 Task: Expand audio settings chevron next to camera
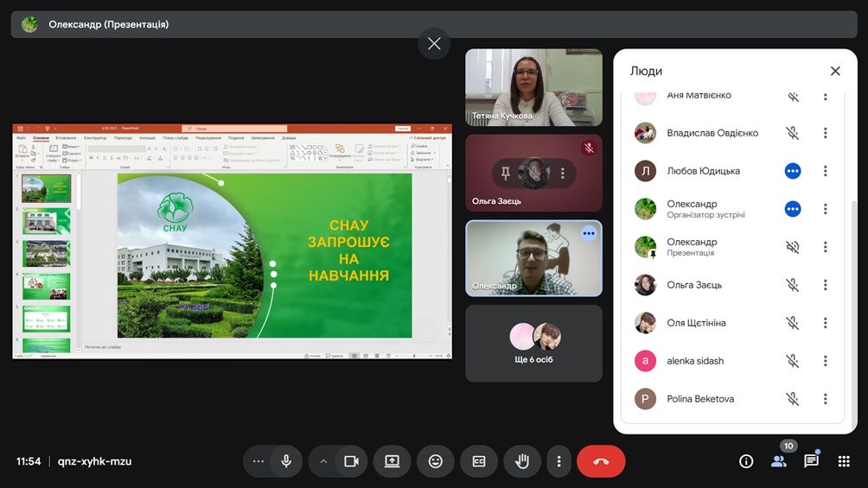(323, 461)
